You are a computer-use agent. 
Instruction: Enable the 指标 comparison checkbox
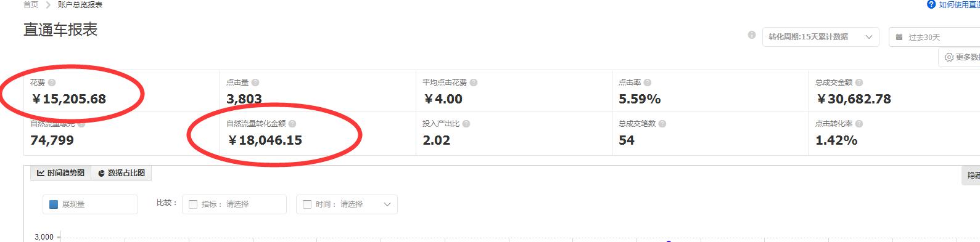click(x=193, y=204)
